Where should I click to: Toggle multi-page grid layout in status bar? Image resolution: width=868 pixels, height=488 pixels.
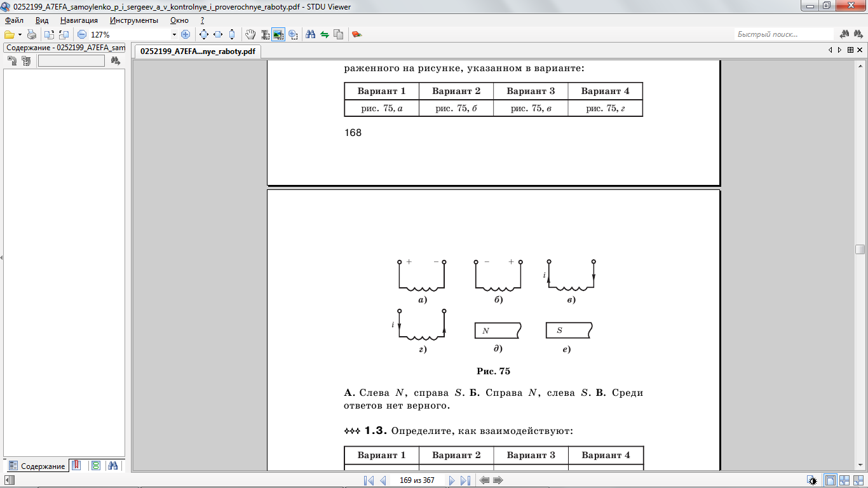[858, 480]
